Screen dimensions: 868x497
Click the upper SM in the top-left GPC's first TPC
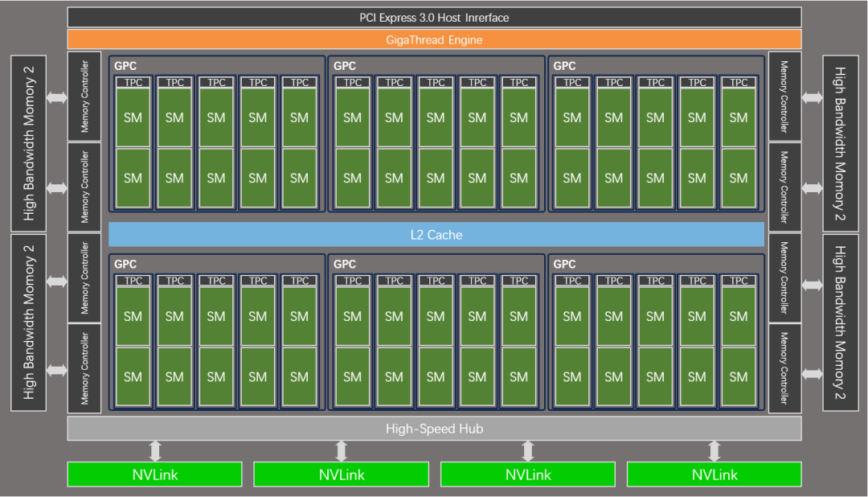point(133,117)
